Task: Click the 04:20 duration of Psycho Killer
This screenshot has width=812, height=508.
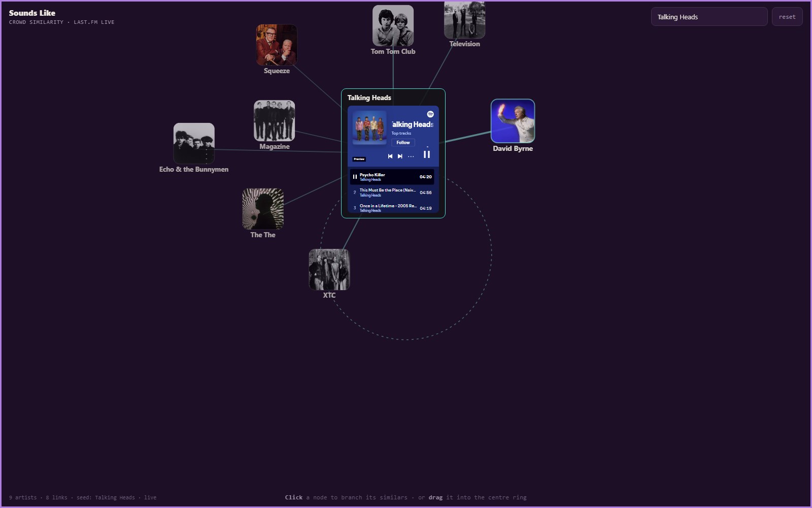Action: [425, 177]
